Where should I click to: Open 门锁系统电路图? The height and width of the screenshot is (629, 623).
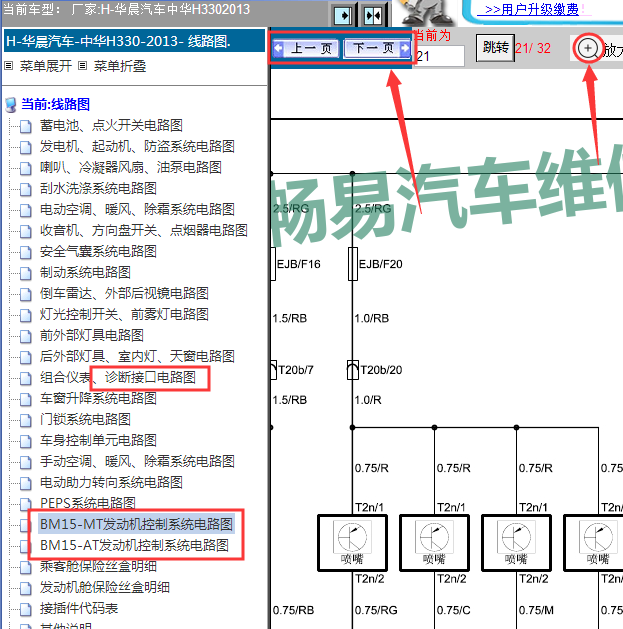(x=85, y=419)
